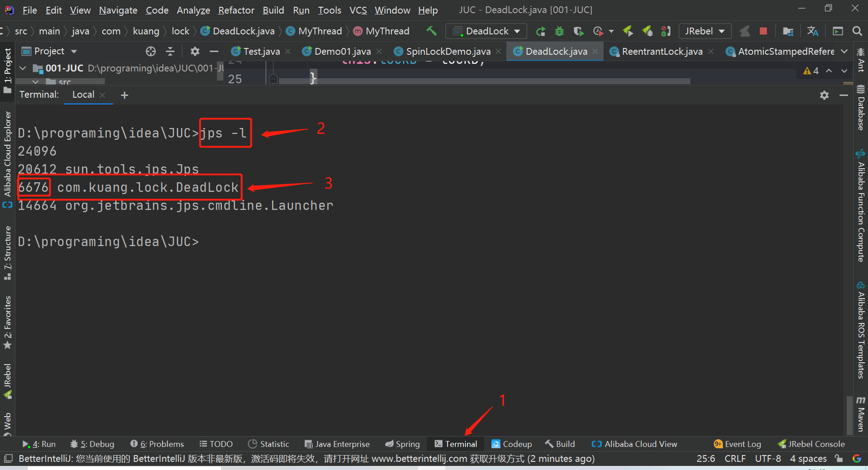Click the JRebel attach debugger icon
This screenshot has width=868, height=470.
point(666,31)
